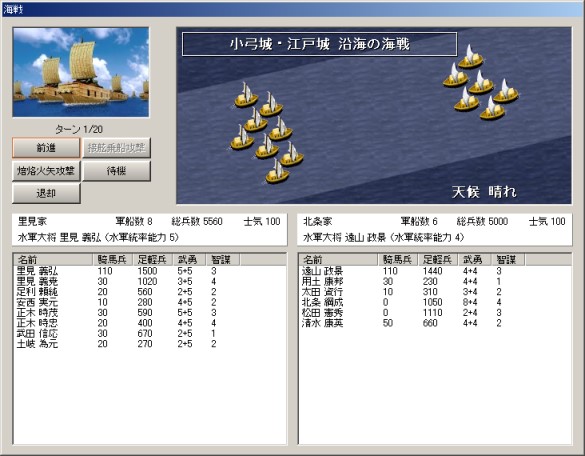Click the 天候 晴れ weather label
Viewport: 585px width, 456px height.
(484, 192)
